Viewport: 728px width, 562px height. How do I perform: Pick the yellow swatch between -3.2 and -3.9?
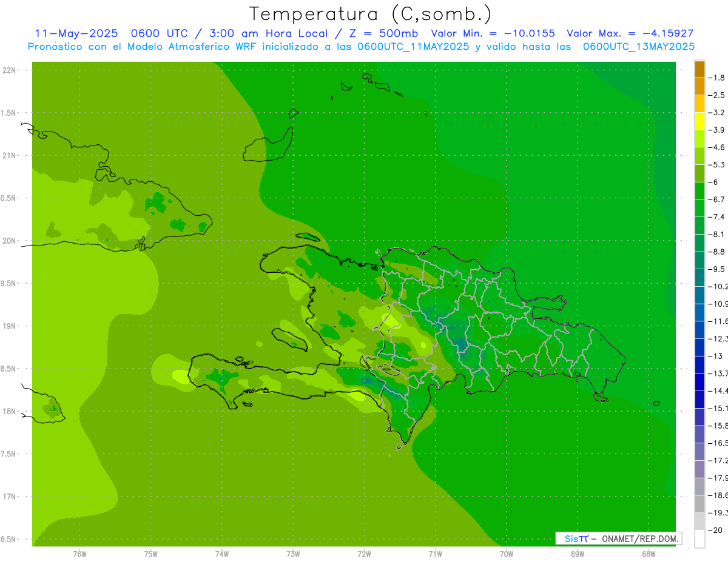coord(699,121)
